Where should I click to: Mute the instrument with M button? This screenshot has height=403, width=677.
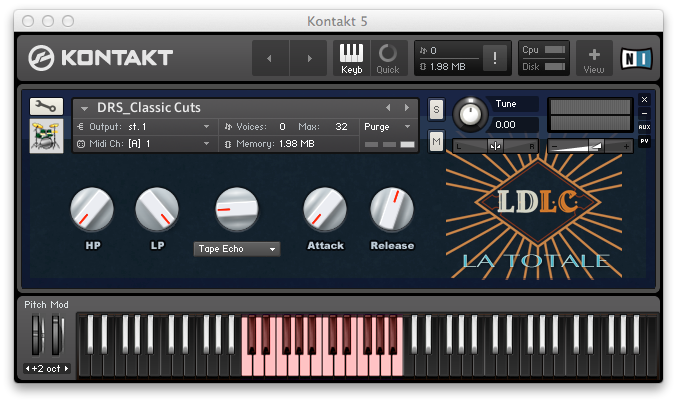436,141
